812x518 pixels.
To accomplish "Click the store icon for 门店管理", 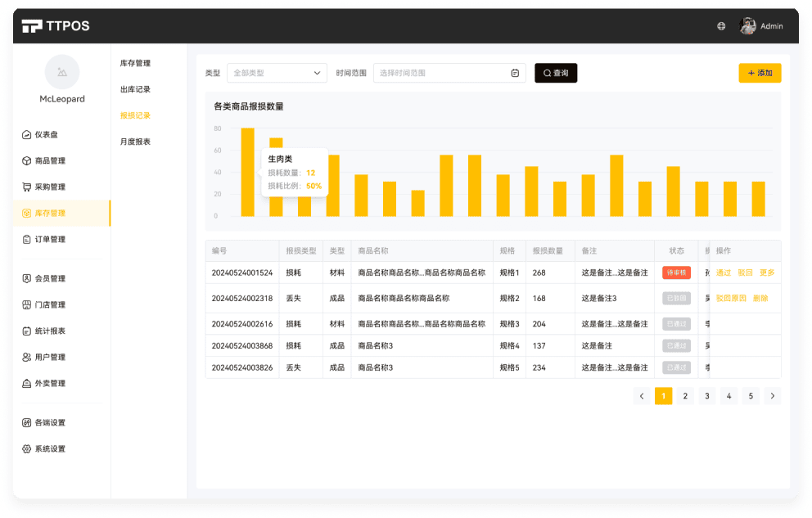I will [x=27, y=305].
